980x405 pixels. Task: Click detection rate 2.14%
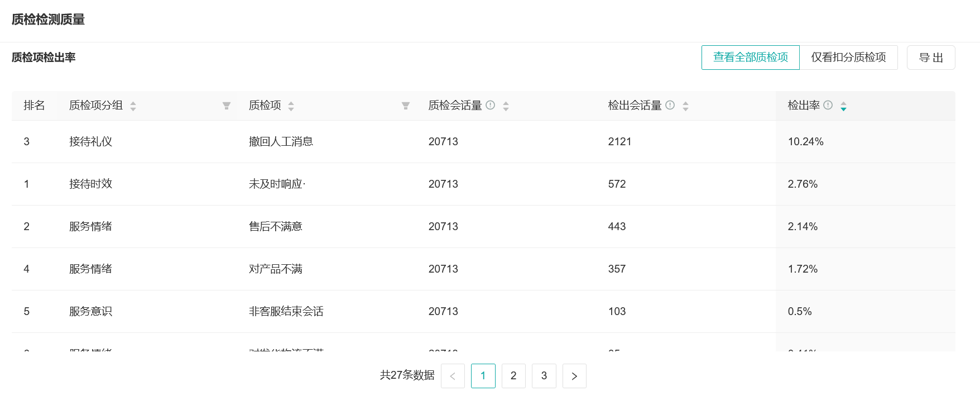pos(803,227)
